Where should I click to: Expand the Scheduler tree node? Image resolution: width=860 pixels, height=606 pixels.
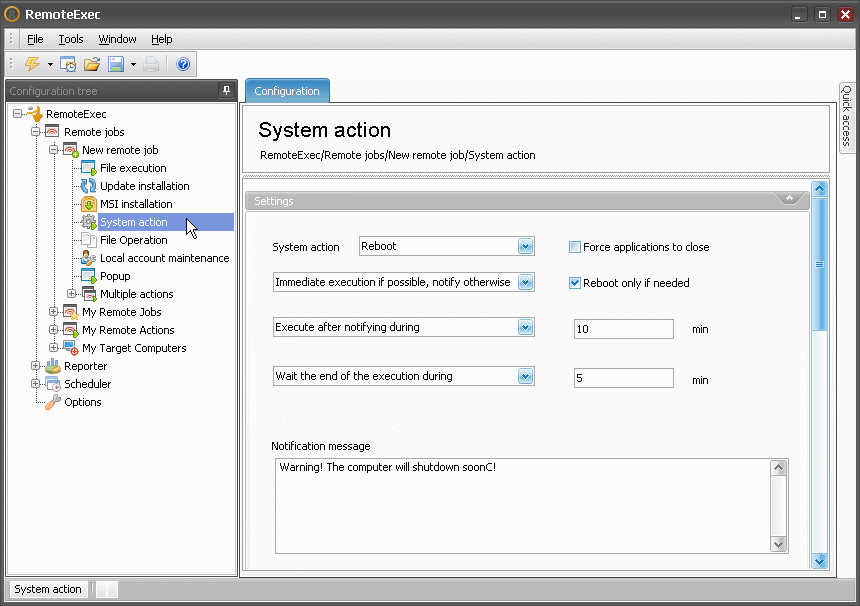pos(36,383)
